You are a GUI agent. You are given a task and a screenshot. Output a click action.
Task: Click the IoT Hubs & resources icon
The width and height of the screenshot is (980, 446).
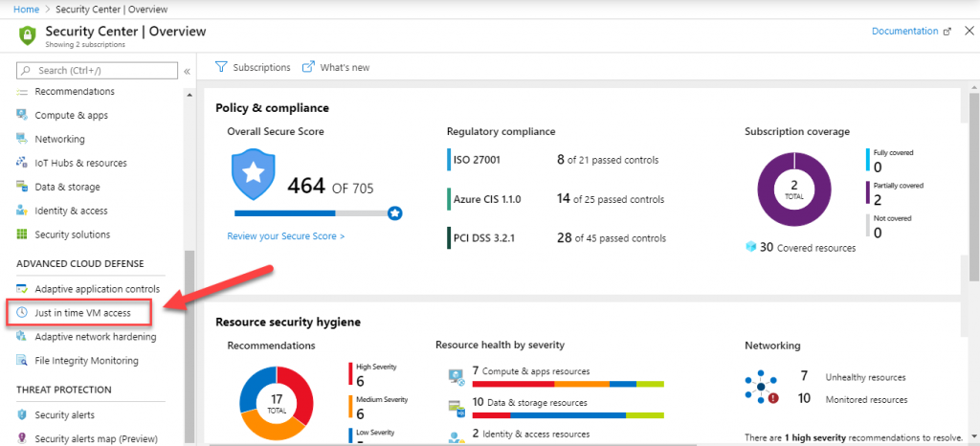tap(22, 163)
